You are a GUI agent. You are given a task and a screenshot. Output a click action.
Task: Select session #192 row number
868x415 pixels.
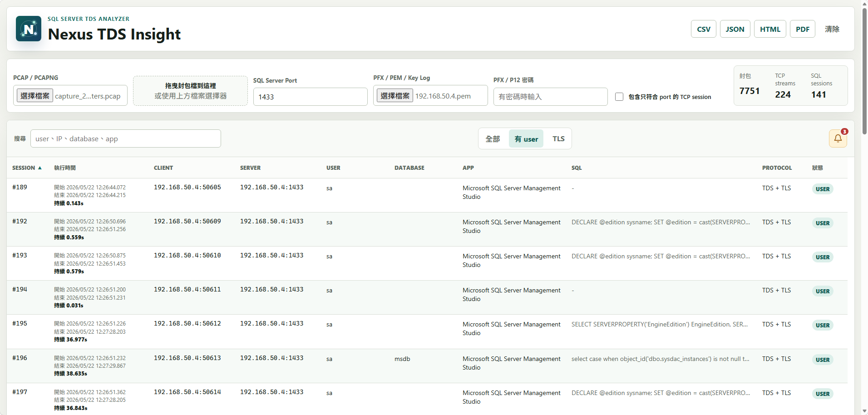20,221
